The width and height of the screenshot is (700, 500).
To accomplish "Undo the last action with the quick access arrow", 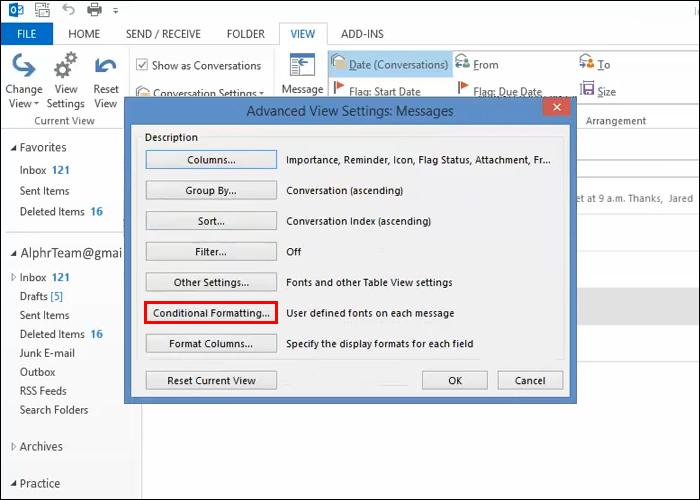I will [68, 8].
